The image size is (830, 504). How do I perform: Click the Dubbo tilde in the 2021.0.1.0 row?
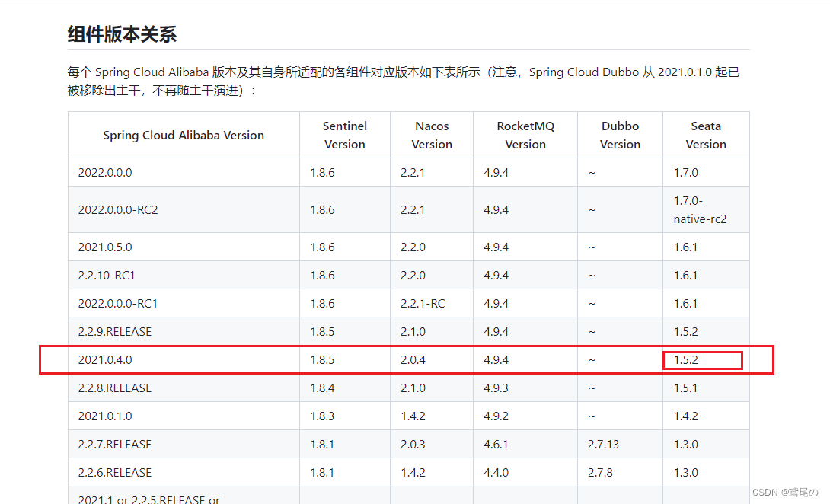[592, 416]
